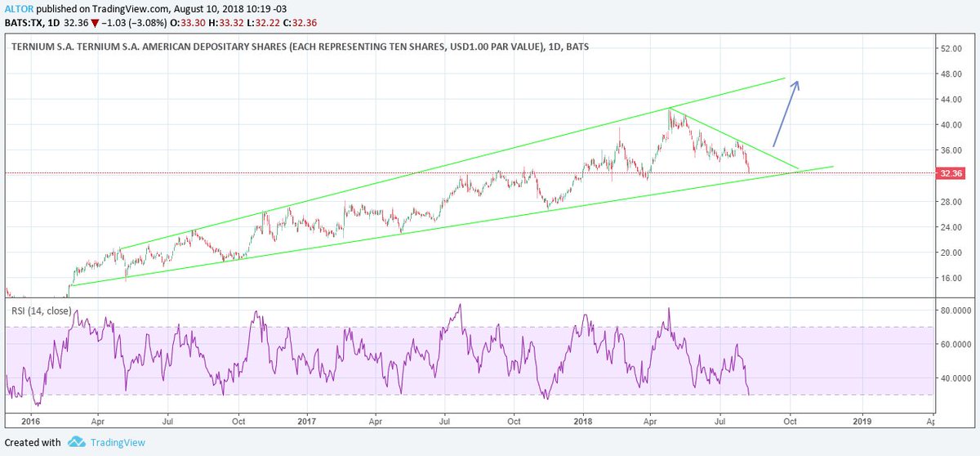The height and width of the screenshot is (456, 980).
Task: Click the 60.0000 RSI axis label
Action: [957, 344]
